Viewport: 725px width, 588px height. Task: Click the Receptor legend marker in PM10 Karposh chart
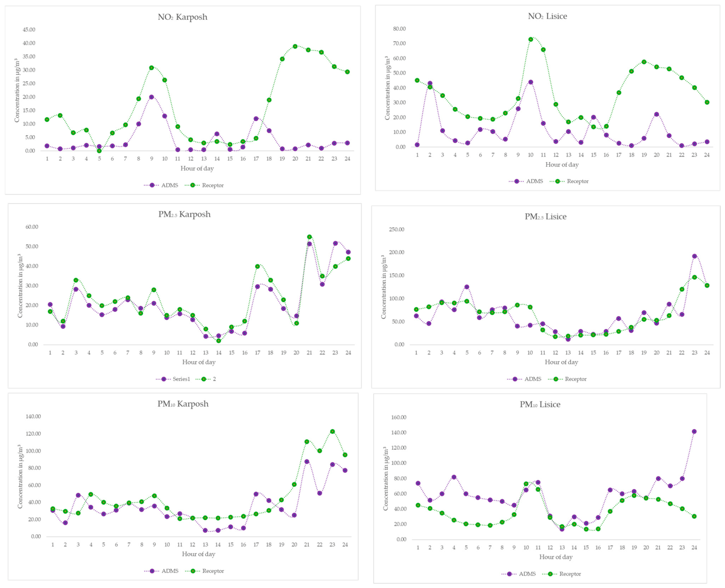[x=193, y=571]
